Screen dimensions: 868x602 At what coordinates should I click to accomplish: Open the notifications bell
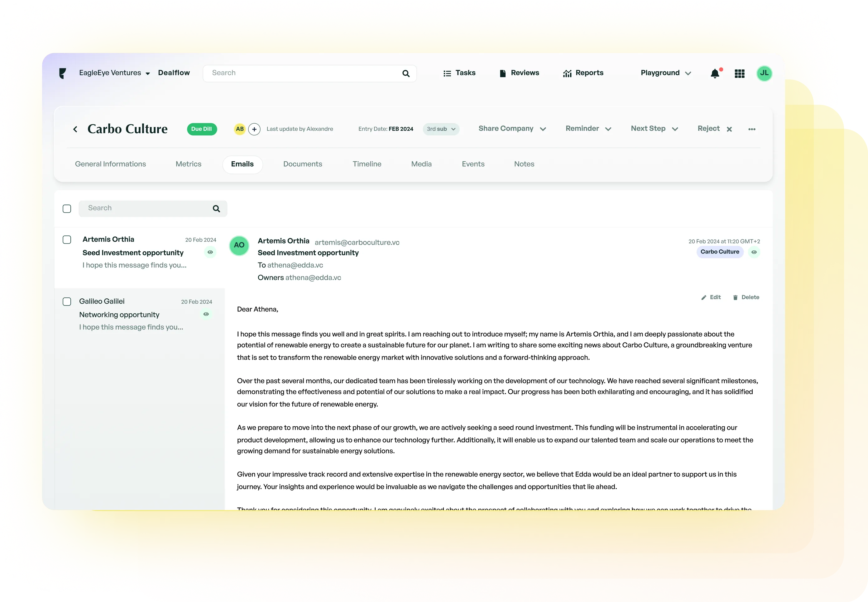point(714,73)
